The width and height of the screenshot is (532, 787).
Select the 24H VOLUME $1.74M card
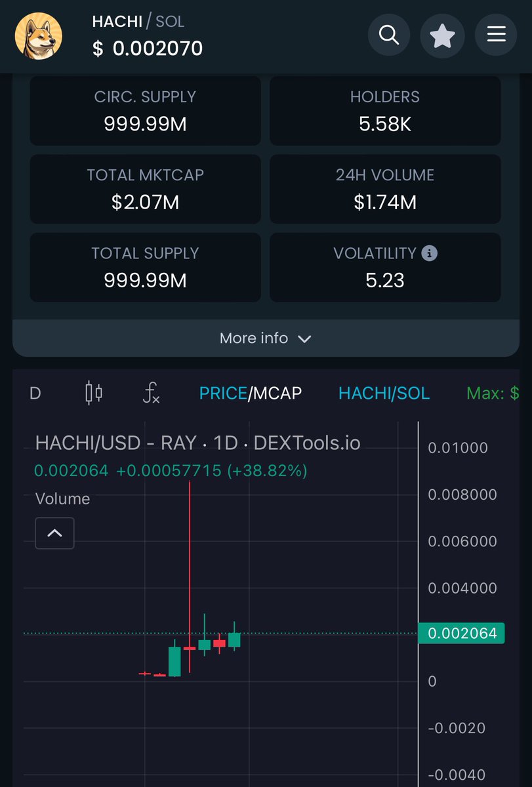pos(385,189)
